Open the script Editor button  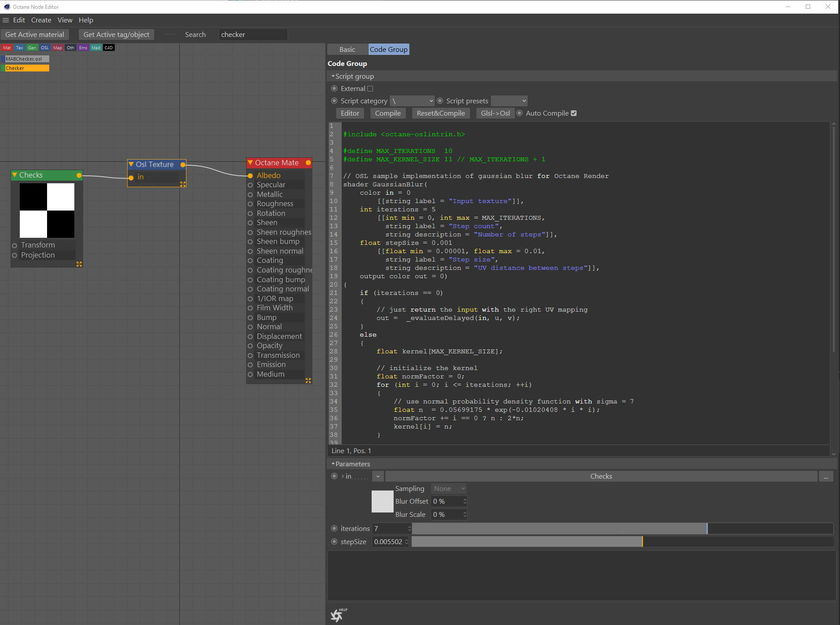pyautogui.click(x=350, y=113)
